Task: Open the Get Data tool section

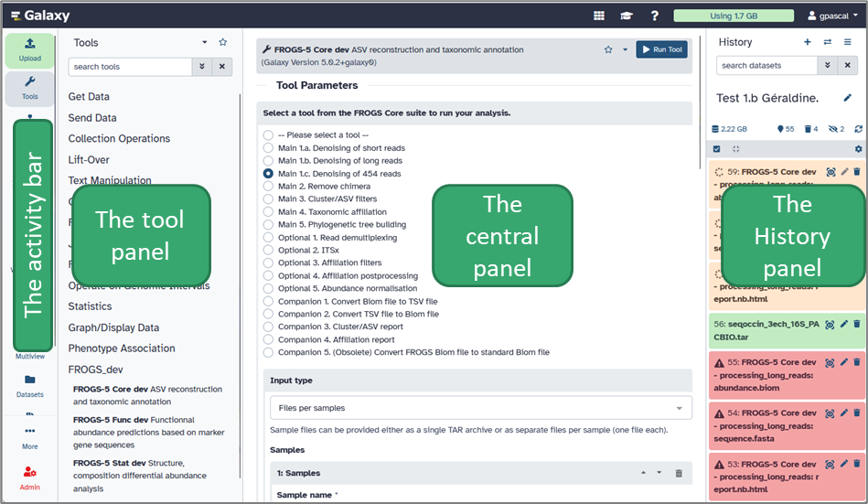Action: coord(89,97)
